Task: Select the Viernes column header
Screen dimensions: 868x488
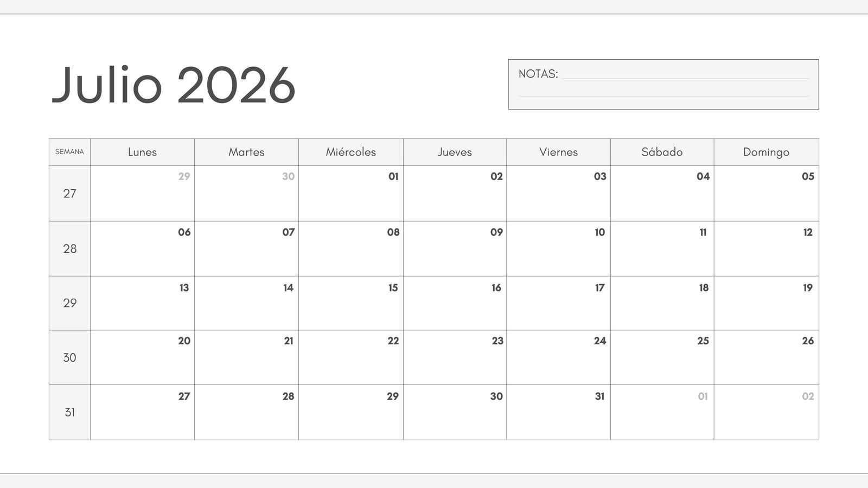Action: pos(558,152)
